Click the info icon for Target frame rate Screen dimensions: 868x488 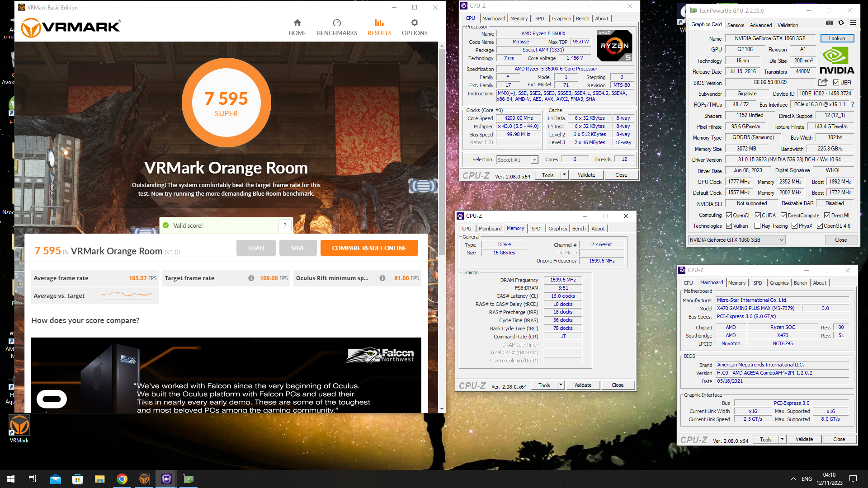[x=251, y=278]
